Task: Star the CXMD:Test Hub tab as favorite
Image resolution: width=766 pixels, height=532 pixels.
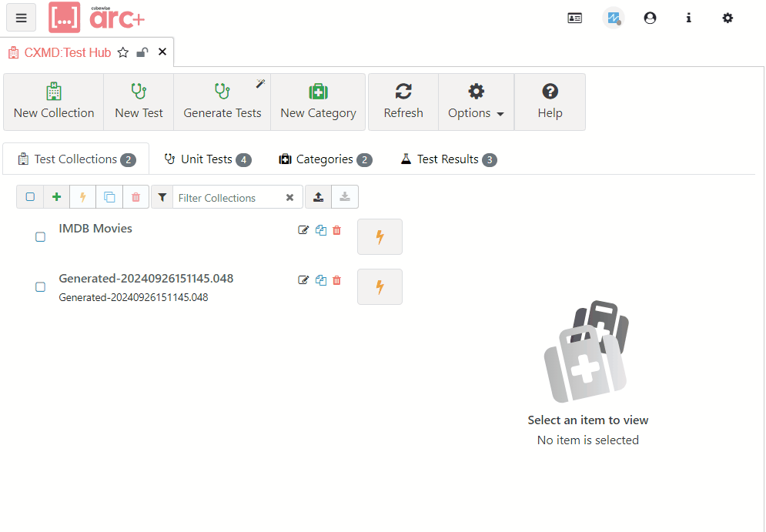Action: pos(123,52)
